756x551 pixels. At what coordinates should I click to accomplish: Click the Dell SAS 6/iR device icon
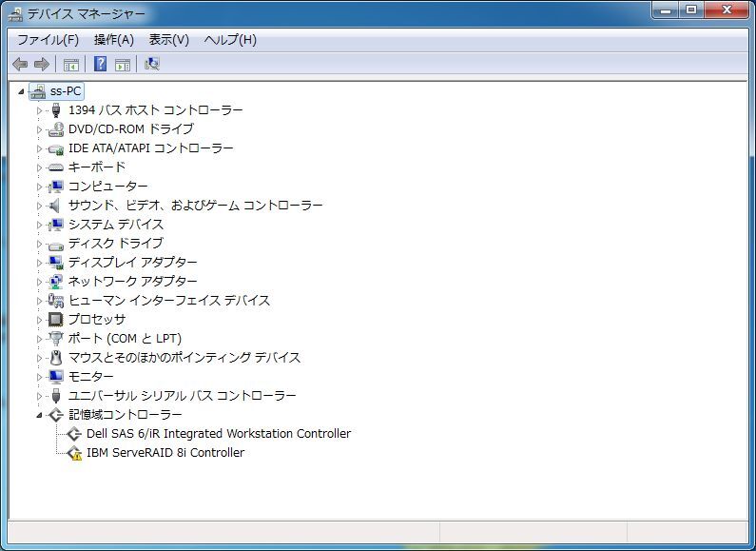pyautogui.click(x=74, y=434)
